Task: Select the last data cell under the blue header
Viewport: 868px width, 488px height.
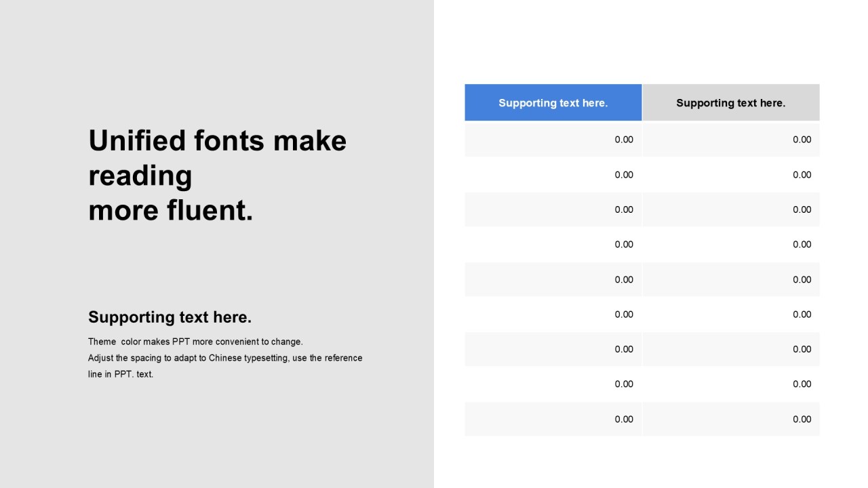Action: pos(553,419)
